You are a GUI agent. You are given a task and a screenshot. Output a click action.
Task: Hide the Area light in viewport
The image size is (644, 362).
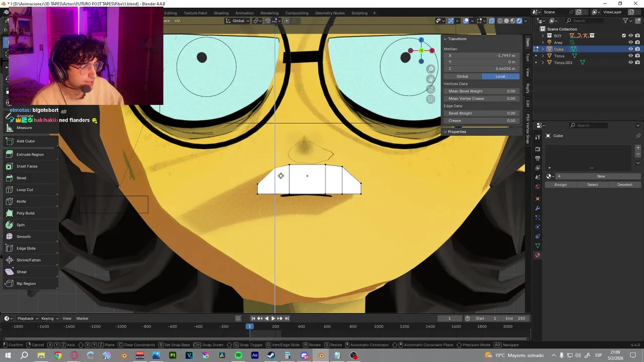coord(630,42)
